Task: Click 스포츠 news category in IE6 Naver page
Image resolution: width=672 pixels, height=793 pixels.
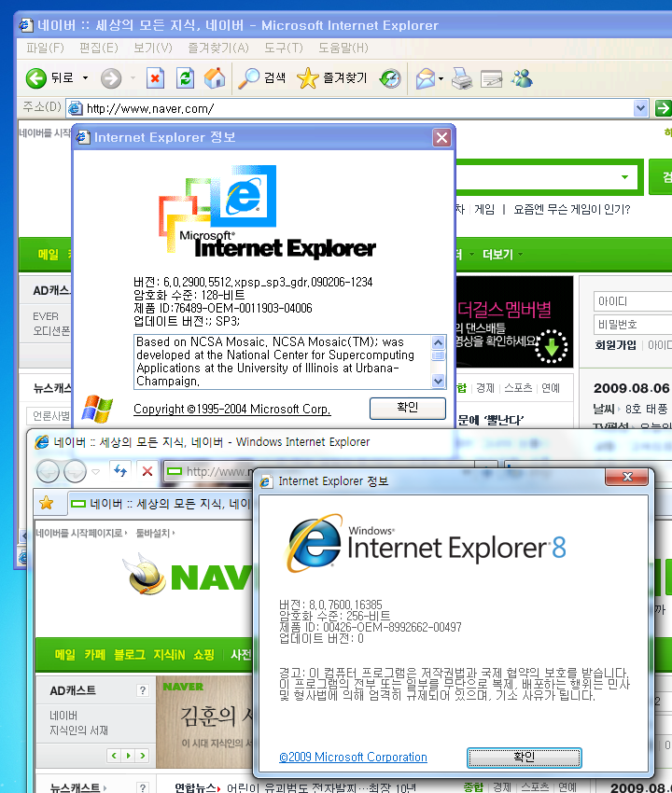Action: (x=518, y=388)
